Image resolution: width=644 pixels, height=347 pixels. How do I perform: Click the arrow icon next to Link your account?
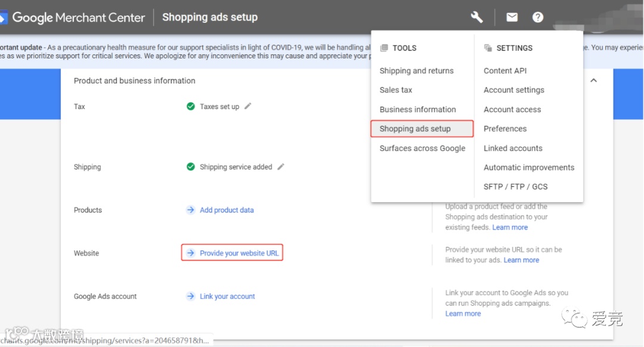click(190, 296)
